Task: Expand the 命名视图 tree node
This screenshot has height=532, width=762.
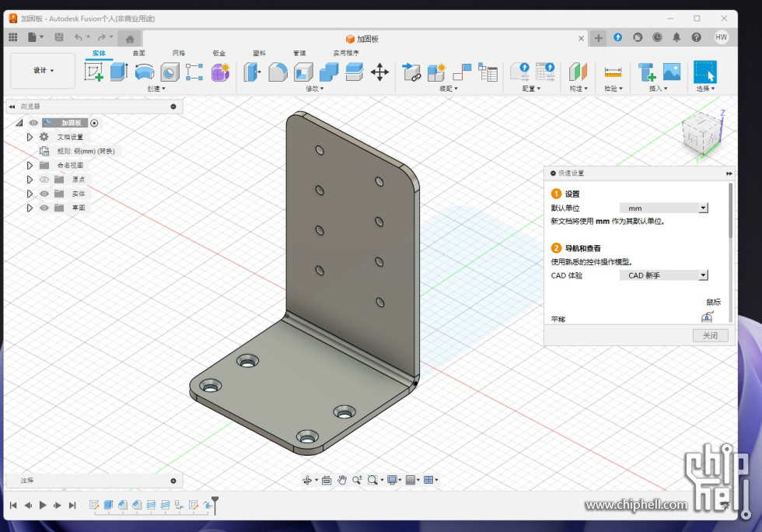Action: [30, 166]
